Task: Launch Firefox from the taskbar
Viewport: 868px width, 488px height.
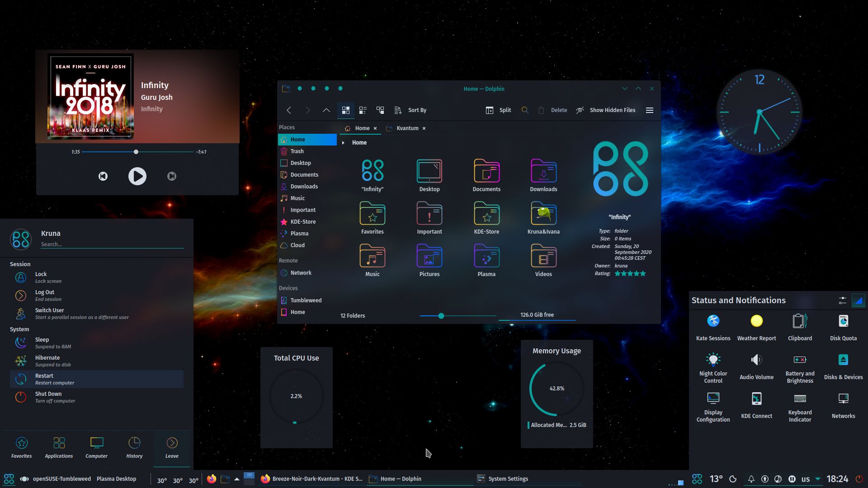Action: [211, 479]
